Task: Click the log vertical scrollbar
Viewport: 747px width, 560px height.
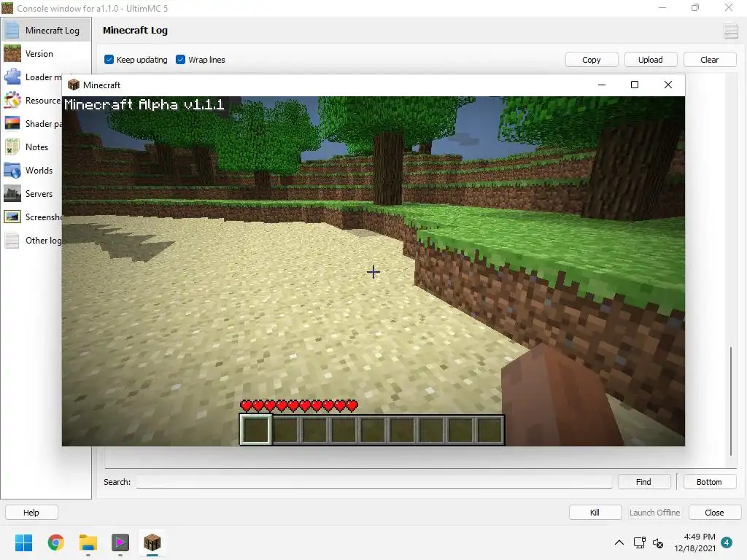Action: coord(731,401)
